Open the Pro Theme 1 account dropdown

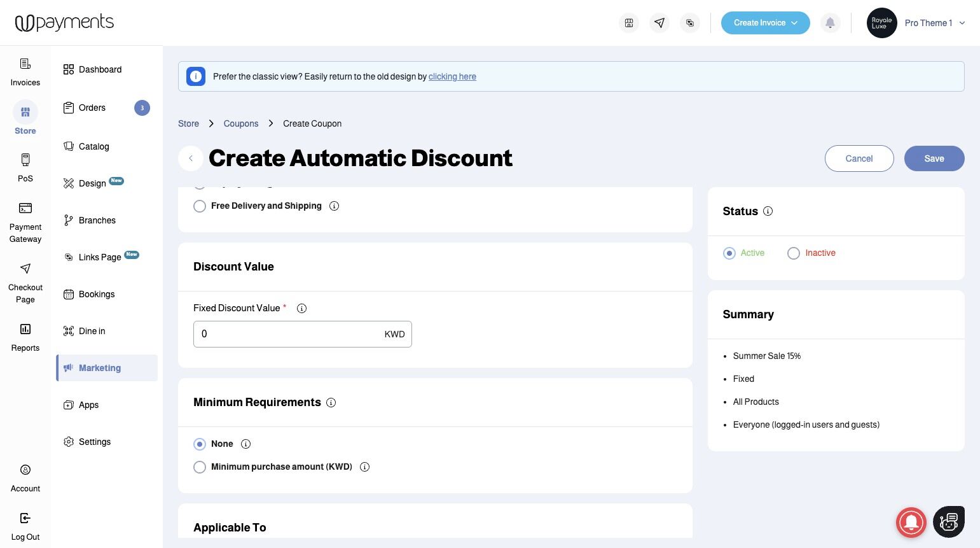click(934, 23)
